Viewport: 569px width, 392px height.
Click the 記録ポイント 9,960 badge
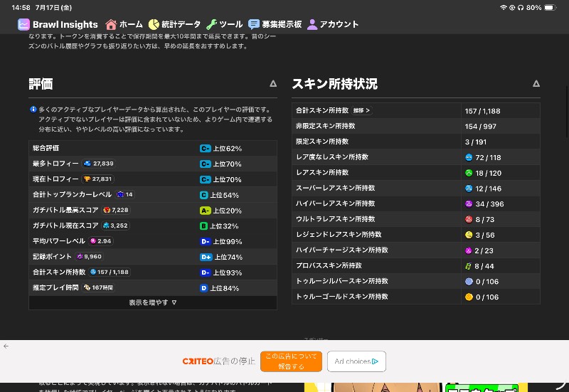(x=90, y=257)
